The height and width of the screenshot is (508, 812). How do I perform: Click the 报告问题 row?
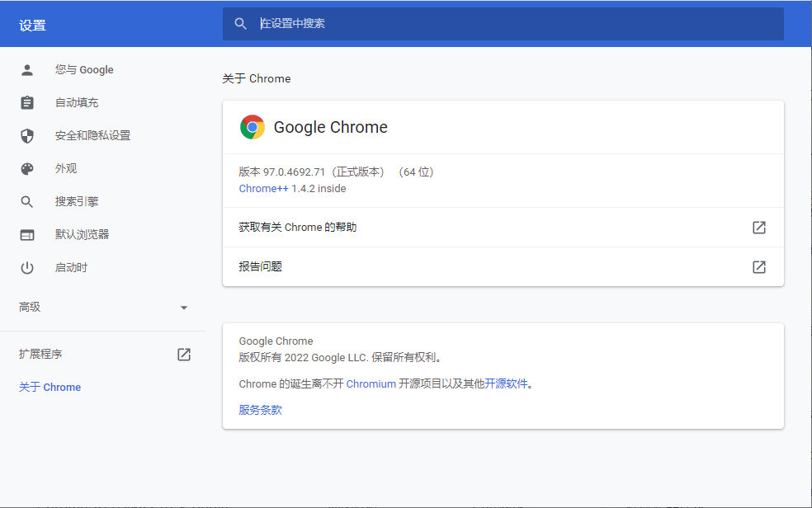pyautogui.click(x=503, y=267)
